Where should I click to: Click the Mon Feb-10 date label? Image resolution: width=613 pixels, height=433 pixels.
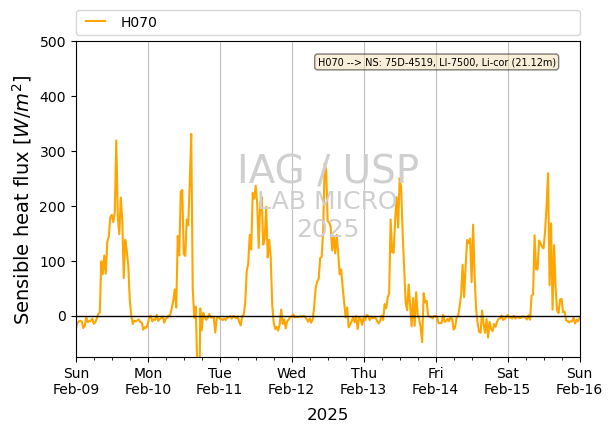pyautogui.click(x=148, y=381)
